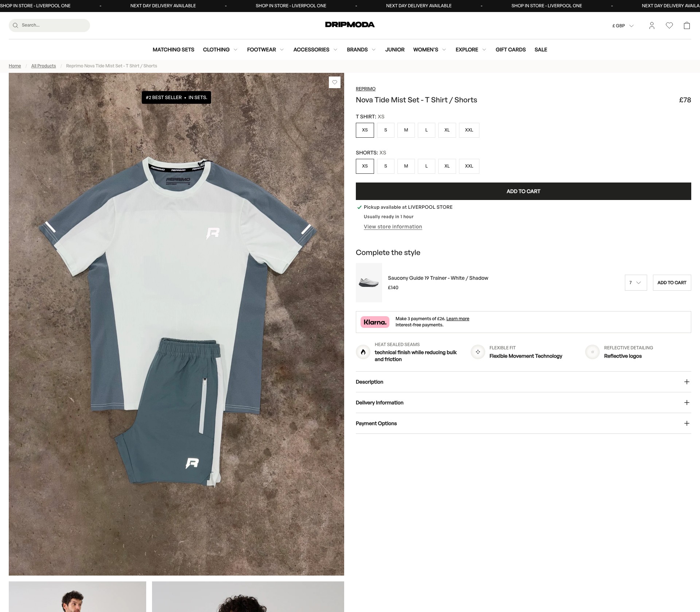Go to All Products breadcrumb

click(x=43, y=66)
